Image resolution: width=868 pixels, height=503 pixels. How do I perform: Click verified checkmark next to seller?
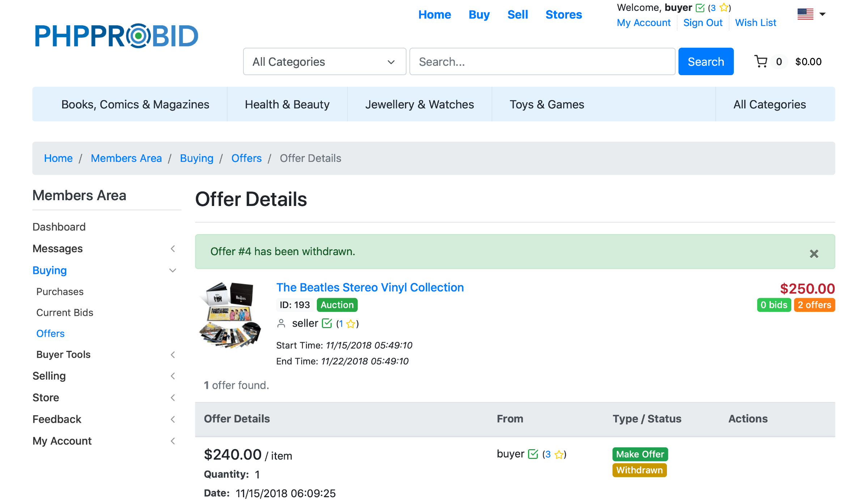327,323
